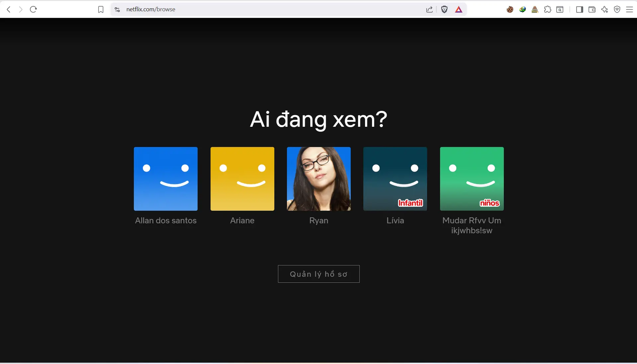Open the Brave Wallet icon
637x364 pixels.
tap(592, 9)
